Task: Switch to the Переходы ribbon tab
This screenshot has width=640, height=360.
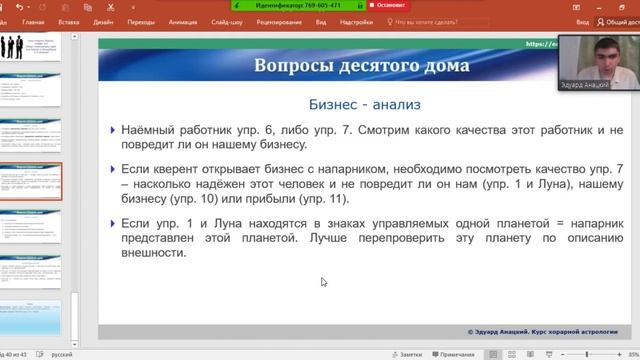Action: click(x=141, y=22)
